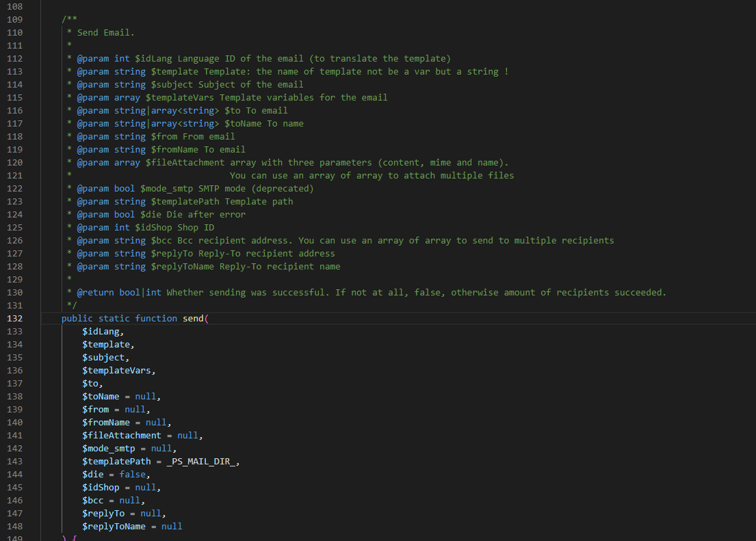Click line number 132 in the gutter
This screenshot has width=756, height=541.
14,318
